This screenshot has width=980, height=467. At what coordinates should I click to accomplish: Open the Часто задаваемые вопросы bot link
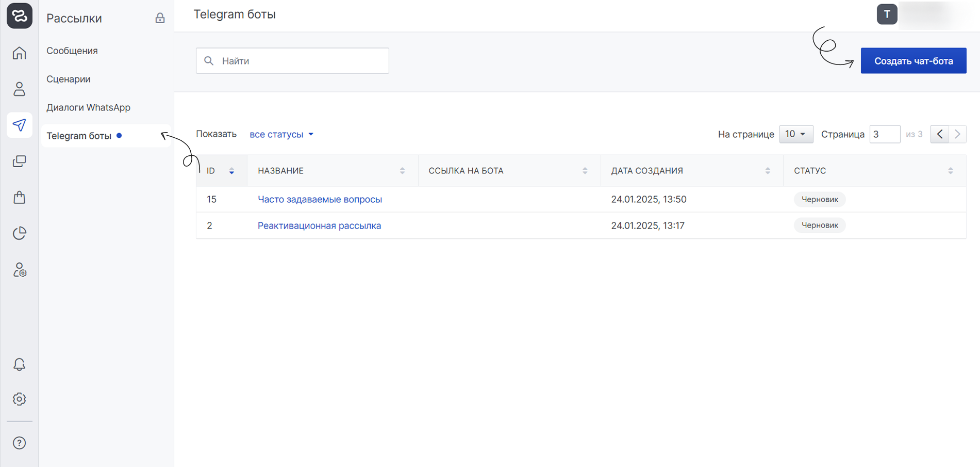pos(320,199)
